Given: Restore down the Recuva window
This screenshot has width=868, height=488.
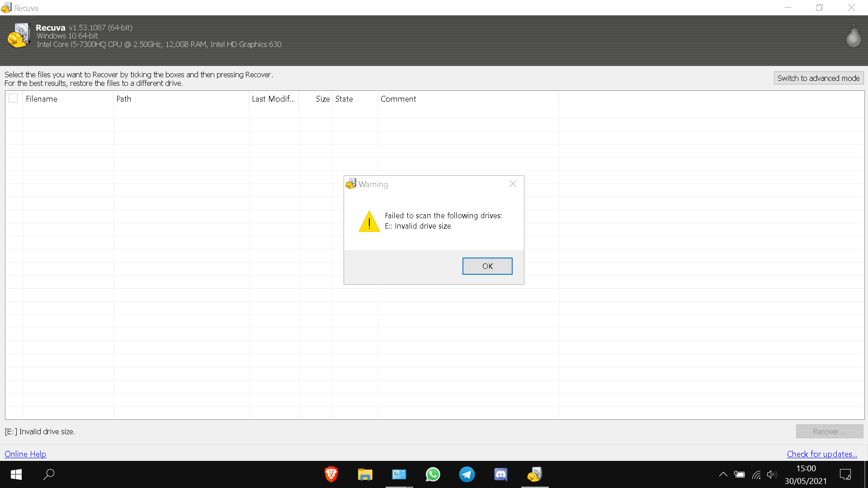Looking at the screenshot, I should [x=819, y=8].
